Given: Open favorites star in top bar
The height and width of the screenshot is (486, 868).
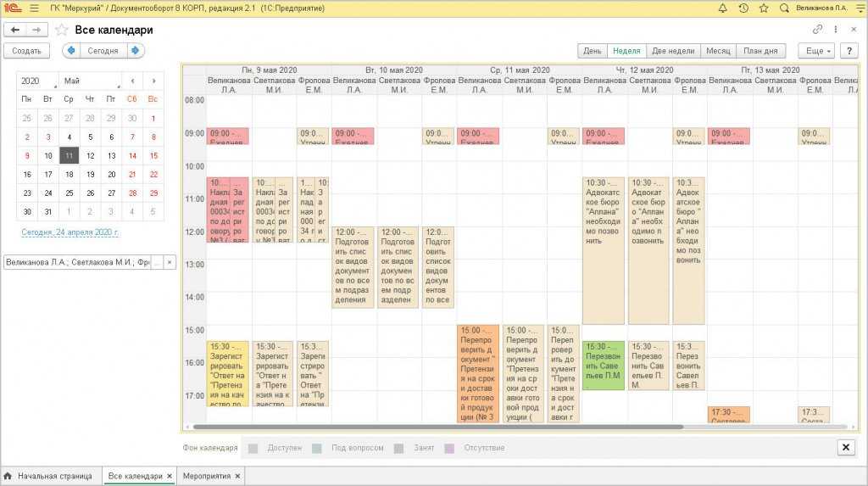Looking at the screenshot, I should [x=764, y=8].
